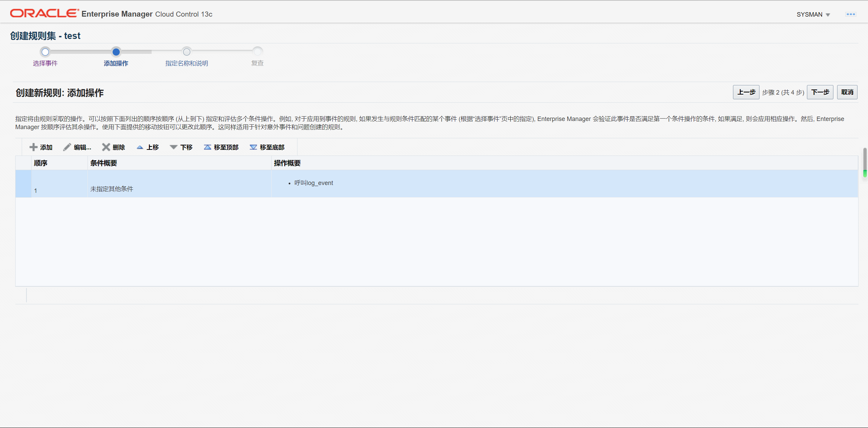Click the plus Add (添加) icon
Viewport: 868px width, 428px height.
tap(33, 147)
